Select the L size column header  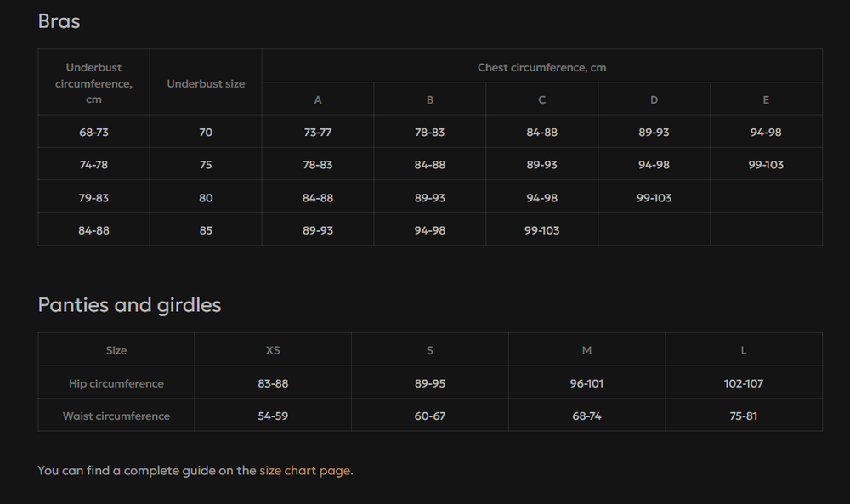click(x=744, y=350)
